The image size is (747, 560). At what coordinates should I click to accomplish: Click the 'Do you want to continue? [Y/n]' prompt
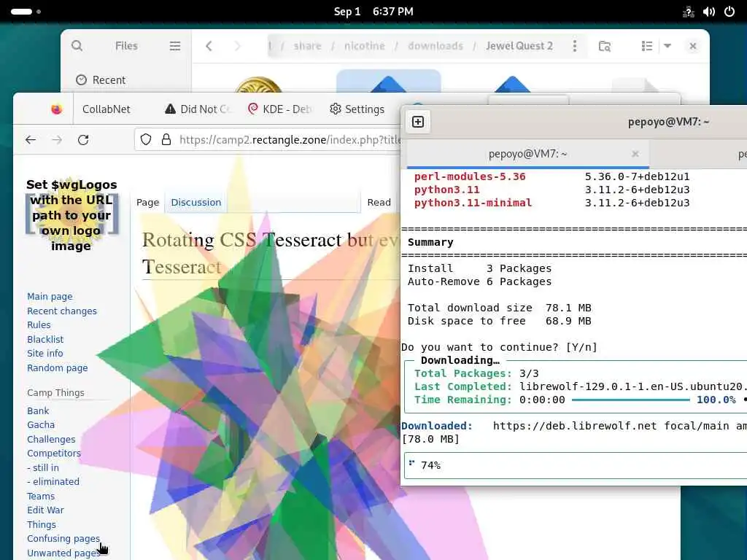(499, 347)
